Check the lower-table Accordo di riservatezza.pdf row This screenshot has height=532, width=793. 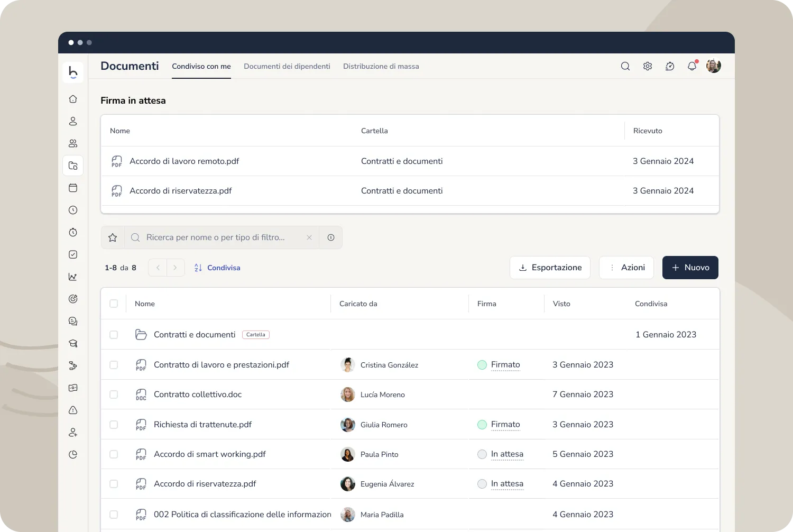pos(114,484)
